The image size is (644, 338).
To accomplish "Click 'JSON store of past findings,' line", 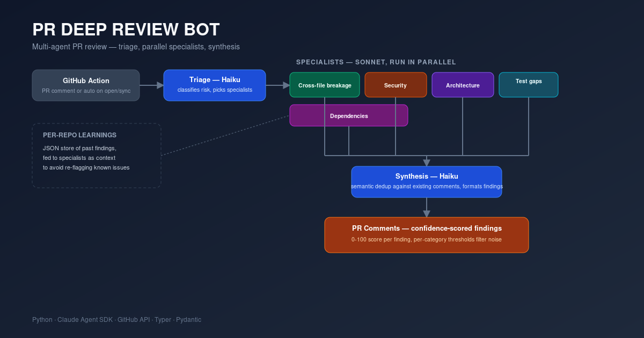I will (x=79, y=148).
